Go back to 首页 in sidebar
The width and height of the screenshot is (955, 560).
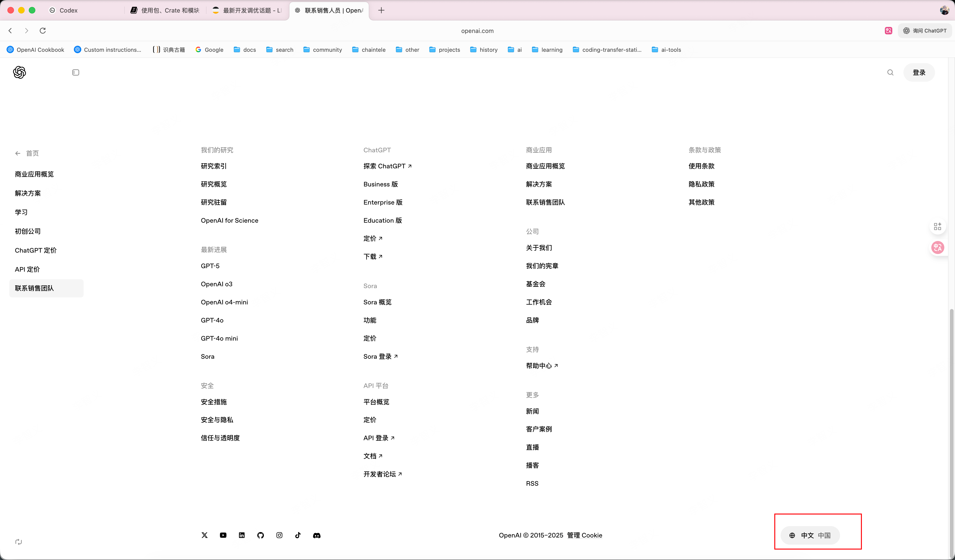27,153
